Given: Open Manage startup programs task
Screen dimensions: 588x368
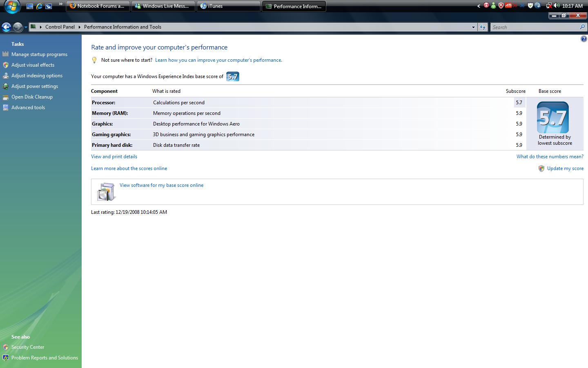Looking at the screenshot, I should 39,54.
